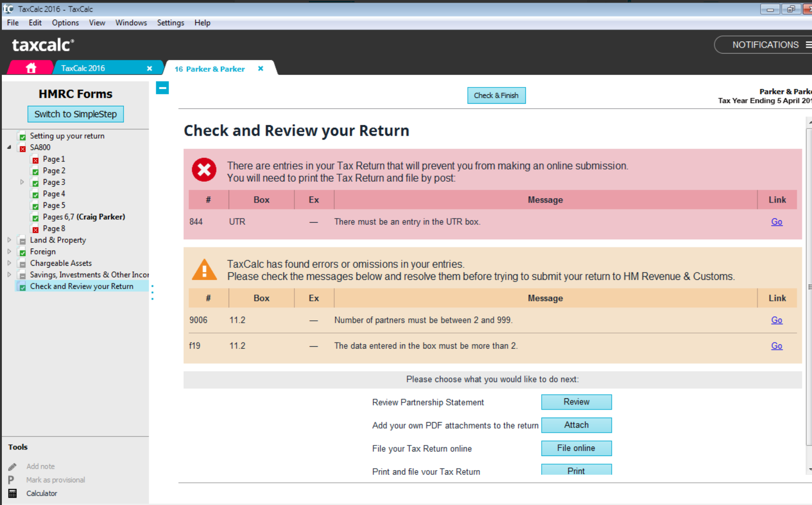Click the sidebar splitter dotted handle

click(152, 292)
